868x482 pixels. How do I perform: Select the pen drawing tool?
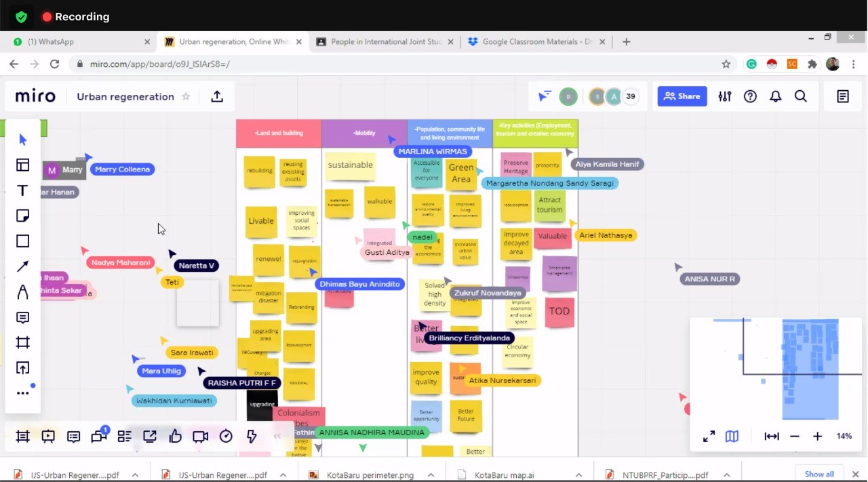tap(23, 292)
